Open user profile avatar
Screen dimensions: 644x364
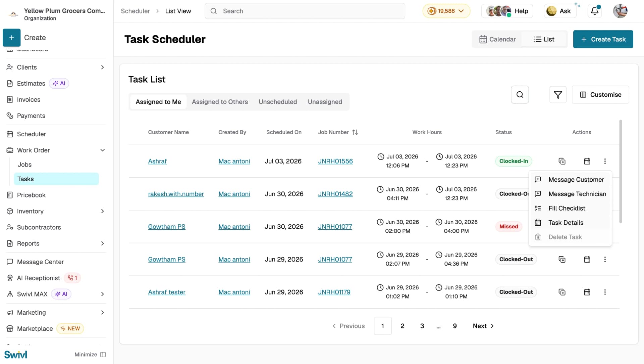620,11
